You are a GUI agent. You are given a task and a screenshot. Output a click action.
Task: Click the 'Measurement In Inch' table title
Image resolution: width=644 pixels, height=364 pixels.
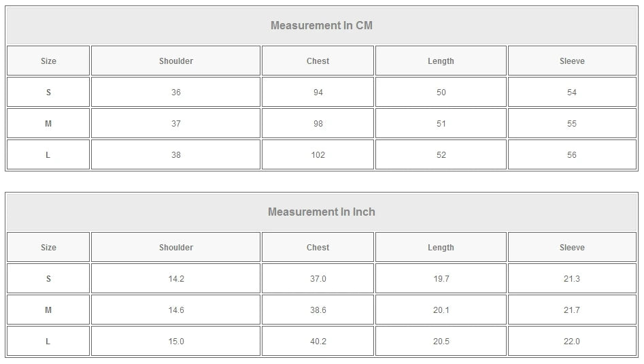[x=321, y=212]
